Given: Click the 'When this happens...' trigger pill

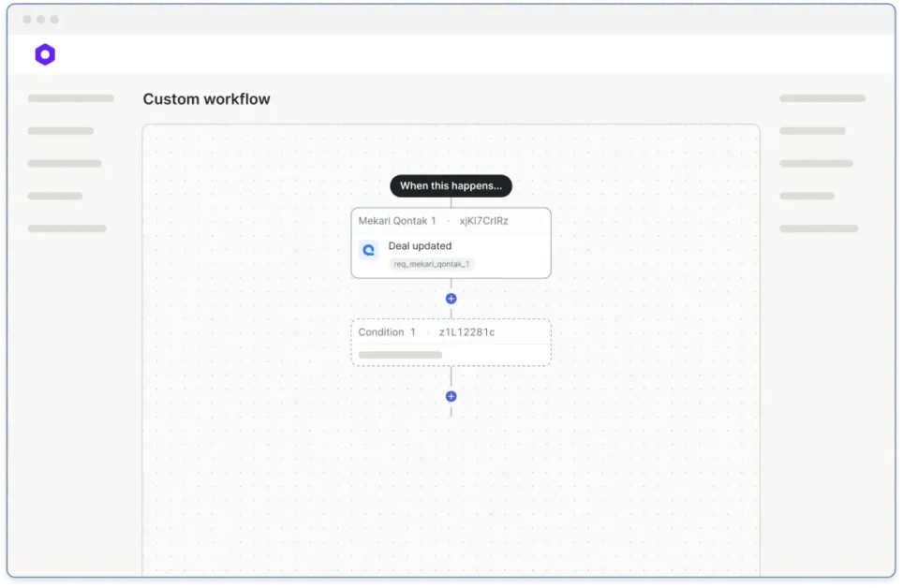Looking at the screenshot, I should 451,185.
